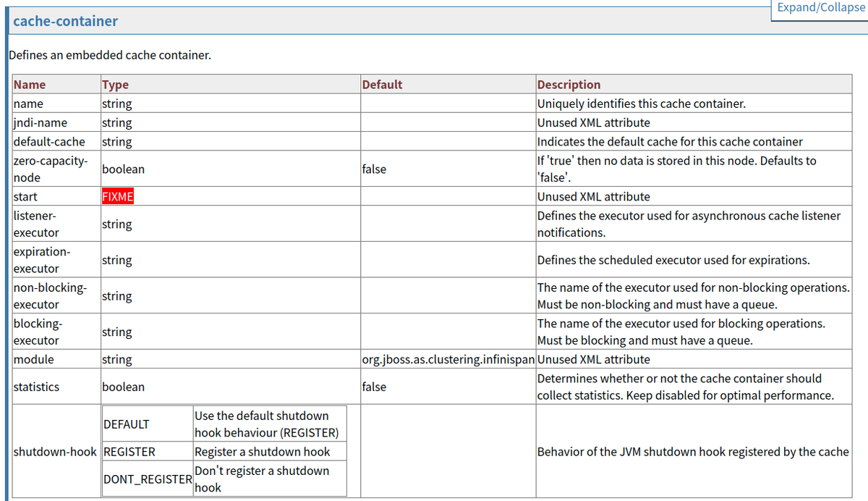Click 'Uniquely identifies this cache container.' description
Screen dimensions: 868x501
tap(642, 104)
